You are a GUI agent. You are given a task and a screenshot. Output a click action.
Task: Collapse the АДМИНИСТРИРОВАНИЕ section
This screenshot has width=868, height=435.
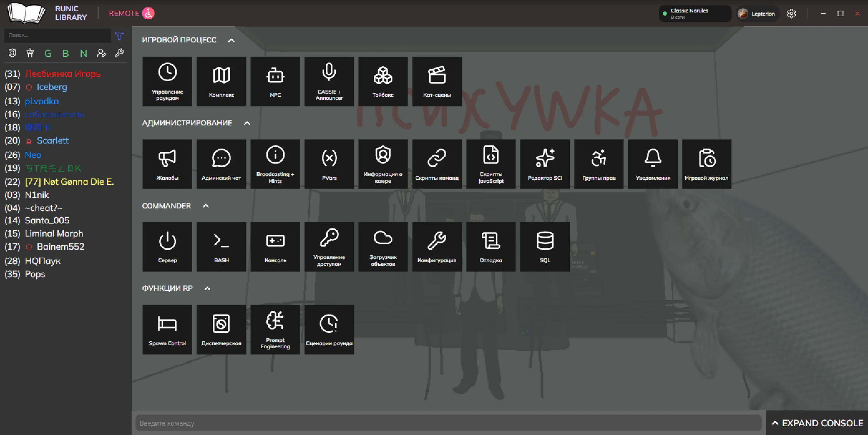[x=247, y=123]
